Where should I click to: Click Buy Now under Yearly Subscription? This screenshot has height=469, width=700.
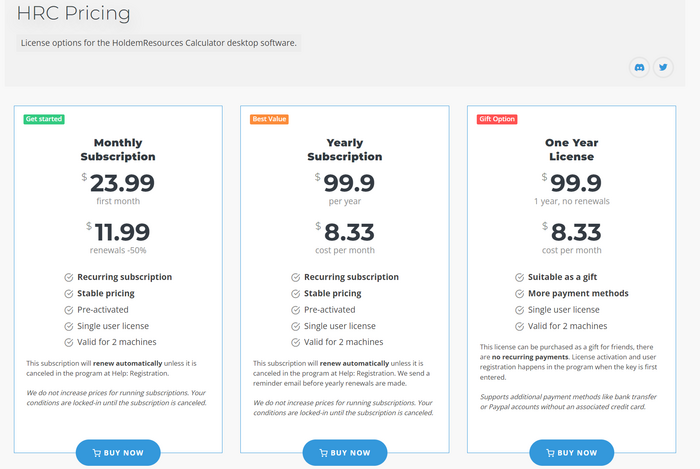click(x=345, y=452)
